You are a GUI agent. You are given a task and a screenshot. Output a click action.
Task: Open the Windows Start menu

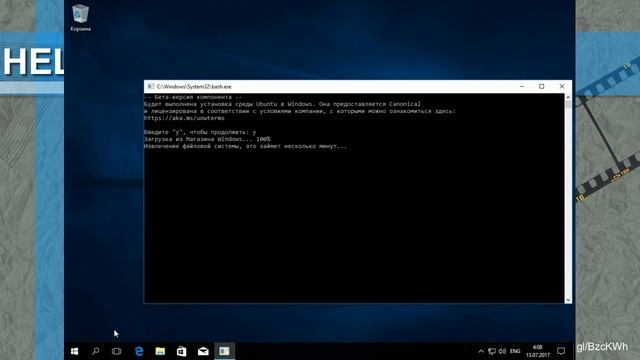click(x=74, y=351)
